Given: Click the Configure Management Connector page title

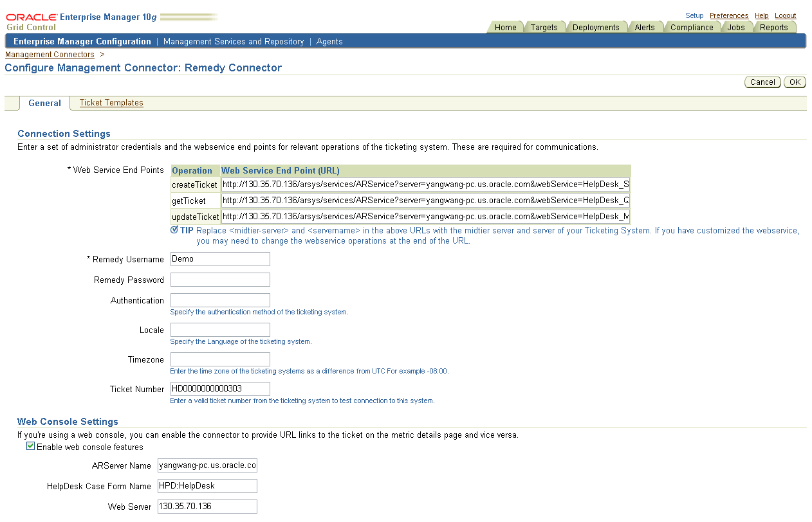Looking at the screenshot, I should coord(143,67).
